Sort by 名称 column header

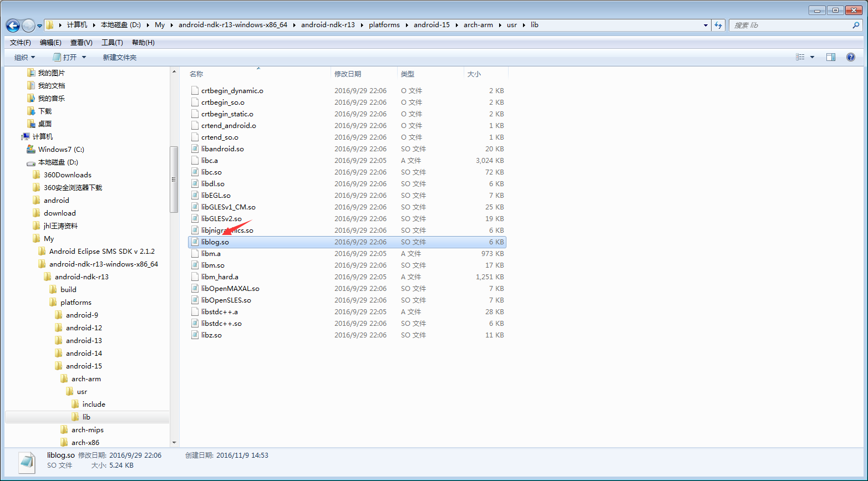click(196, 74)
